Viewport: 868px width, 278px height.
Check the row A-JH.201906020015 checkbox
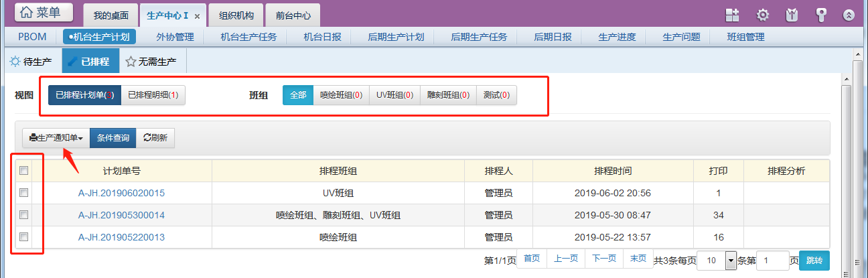click(x=23, y=192)
